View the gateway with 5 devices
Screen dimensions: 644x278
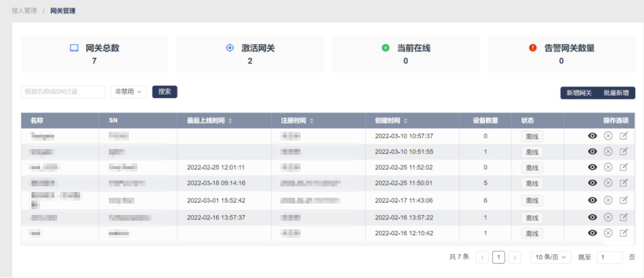tap(592, 183)
